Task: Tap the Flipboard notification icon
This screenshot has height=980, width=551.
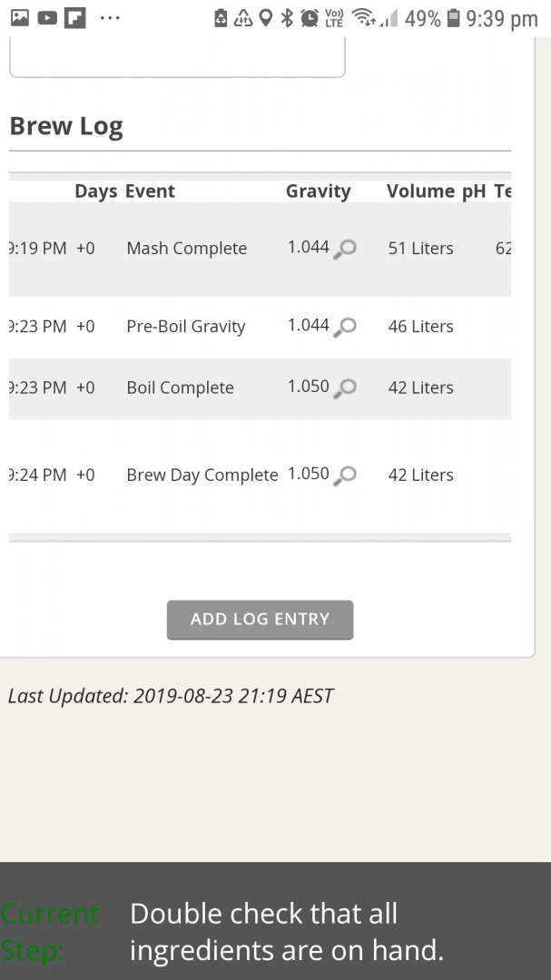Action: click(x=75, y=17)
